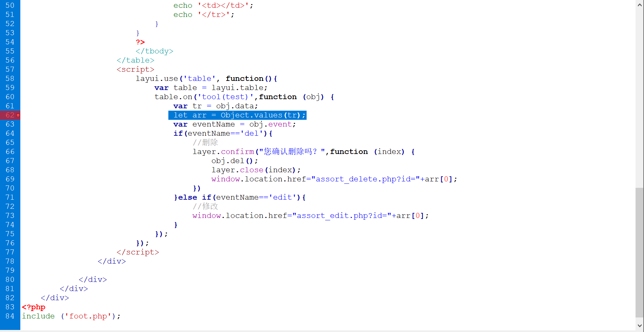
Task: Click 'layer.confirm' call on line 66
Action: [x=223, y=152]
